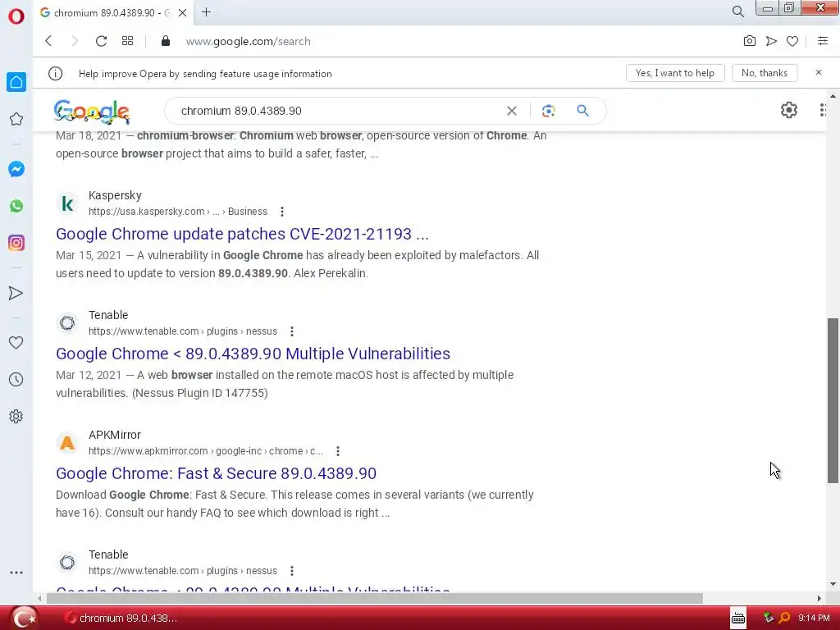Click the horizontal scrollbar thumb
Screen dimensions: 840x630
point(374,598)
